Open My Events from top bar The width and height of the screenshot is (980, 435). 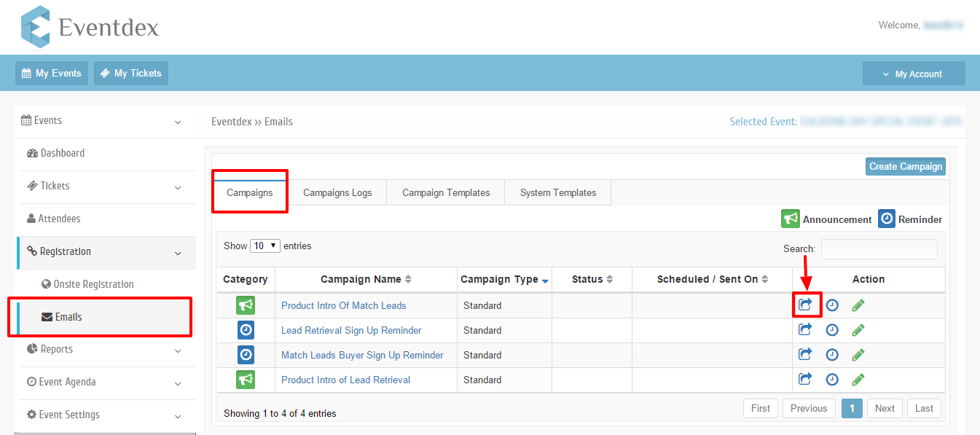pyautogui.click(x=52, y=73)
